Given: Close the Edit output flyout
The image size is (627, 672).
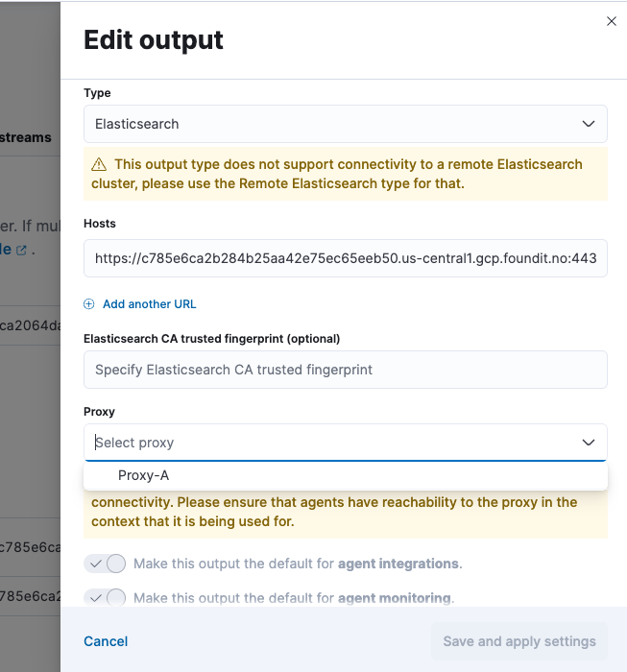Looking at the screenshot, I should coord(612,21).
